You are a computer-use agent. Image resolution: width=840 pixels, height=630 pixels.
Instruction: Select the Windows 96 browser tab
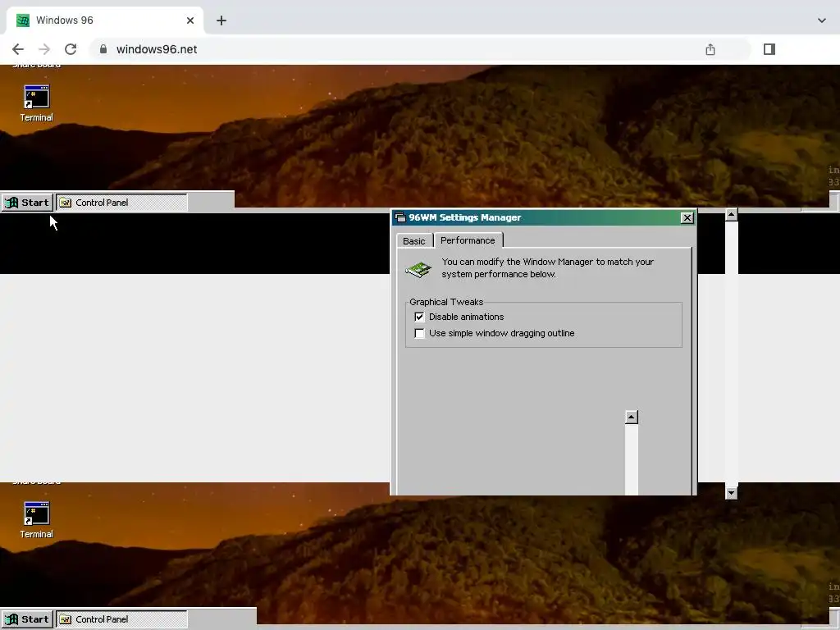(x=105, y=21)
